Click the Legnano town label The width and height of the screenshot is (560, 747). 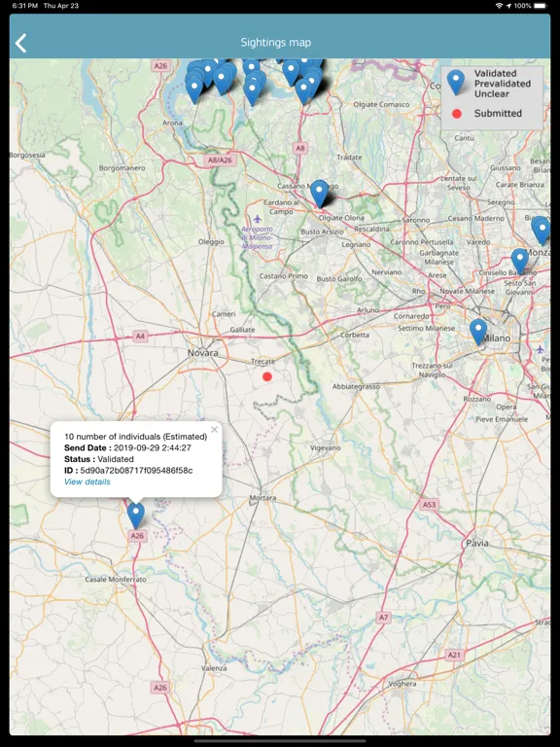(x=356, y=244)
